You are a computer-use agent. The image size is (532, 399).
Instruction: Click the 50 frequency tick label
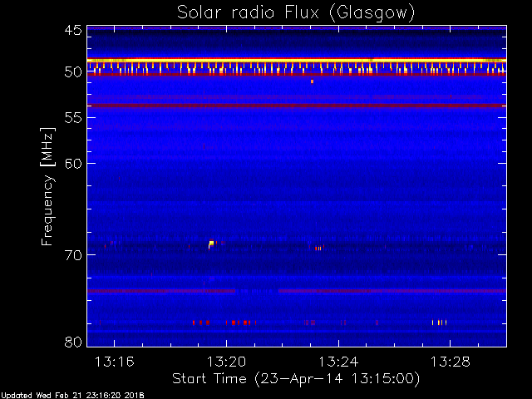(73, 72)
